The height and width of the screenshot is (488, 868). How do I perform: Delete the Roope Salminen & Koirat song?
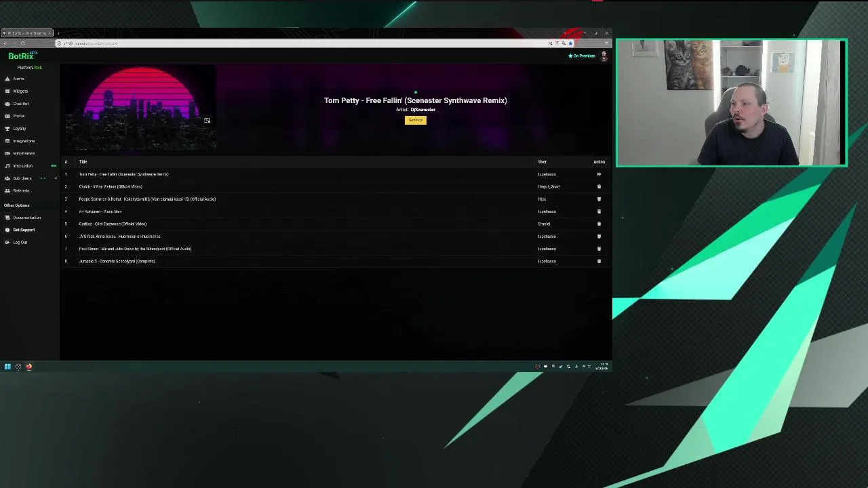(599, 199)
